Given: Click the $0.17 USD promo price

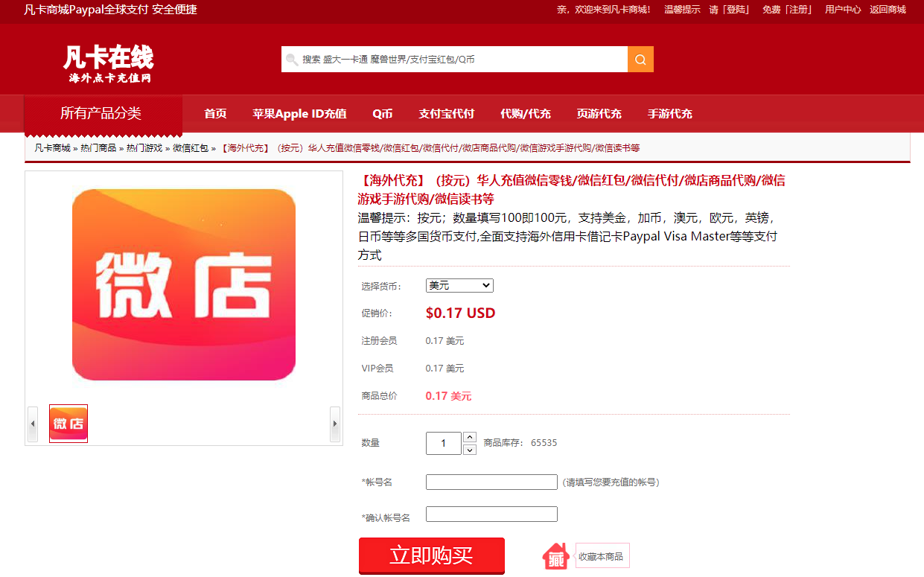Looking at the screenshot, I should (x=460, y=313).
